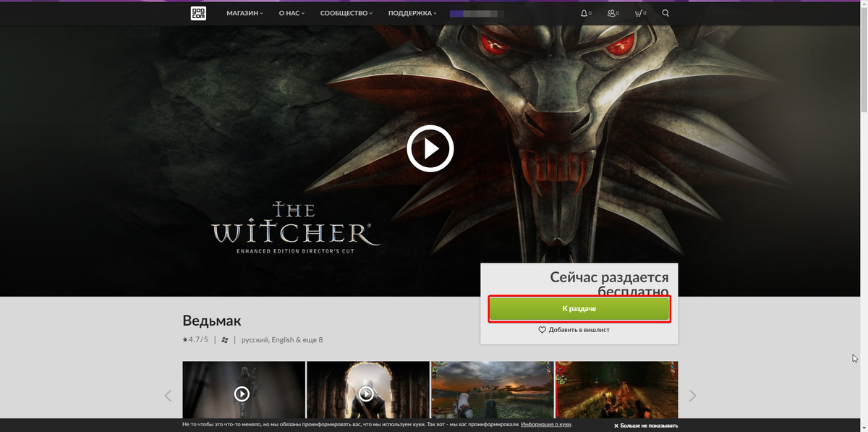This screenshot has height=432, width=868.
Task: Open the Информация о куки link
Action: (x=546, y=425)
